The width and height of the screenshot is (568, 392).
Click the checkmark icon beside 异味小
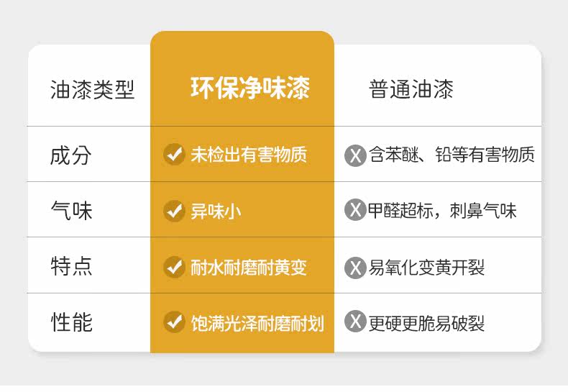(174, 211)
